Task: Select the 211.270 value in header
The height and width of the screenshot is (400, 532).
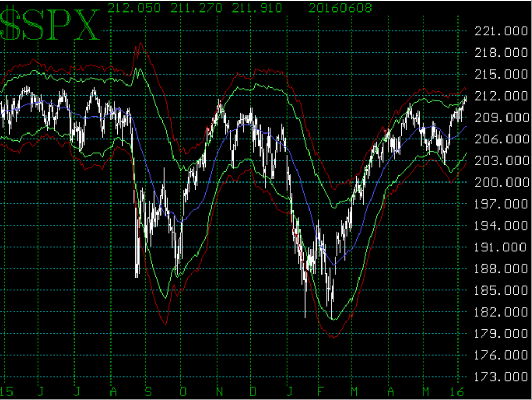Action: [196, 8]
